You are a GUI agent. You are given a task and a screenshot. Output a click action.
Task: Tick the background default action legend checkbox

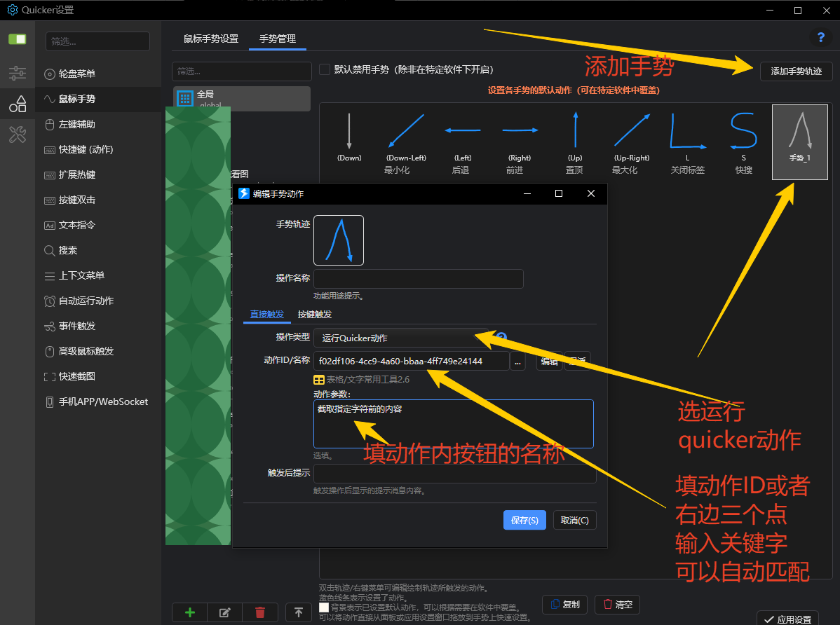324,607
